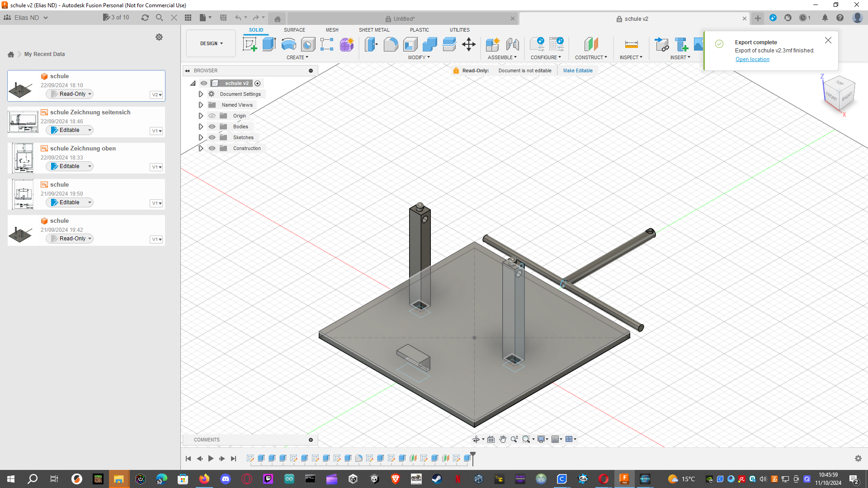Open the Orbit navigation tool
Screen dimensions: 868x488
click(x=476, y=439)
